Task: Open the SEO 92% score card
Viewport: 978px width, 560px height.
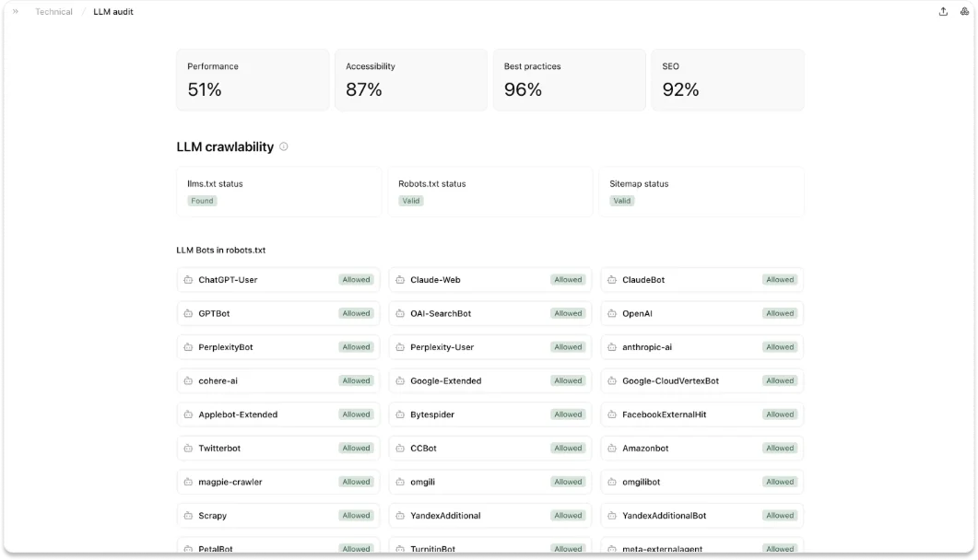Action: pos(728,80)
